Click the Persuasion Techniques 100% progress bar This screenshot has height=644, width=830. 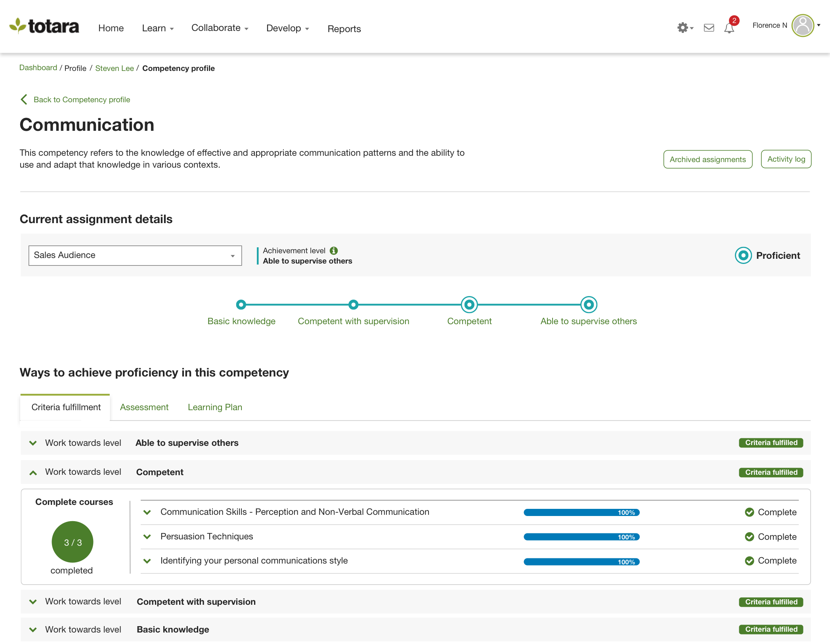click(x=581, y=537)
